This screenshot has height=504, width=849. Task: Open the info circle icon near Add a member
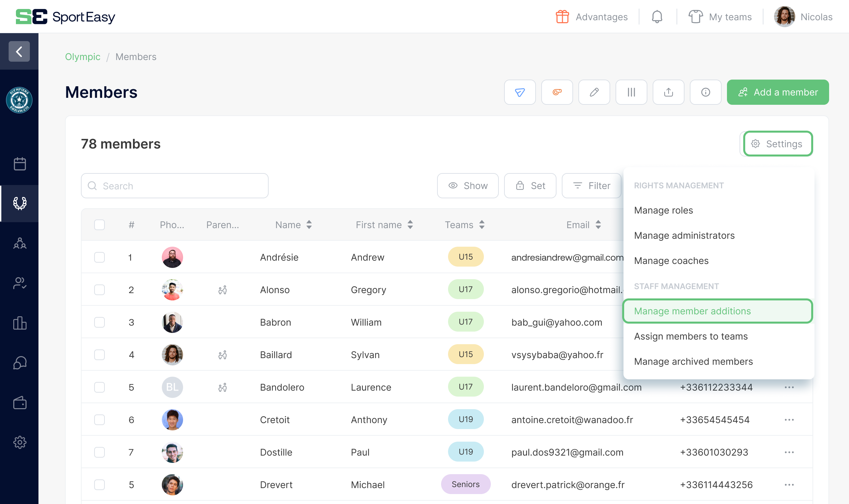[x=705, y=92]
